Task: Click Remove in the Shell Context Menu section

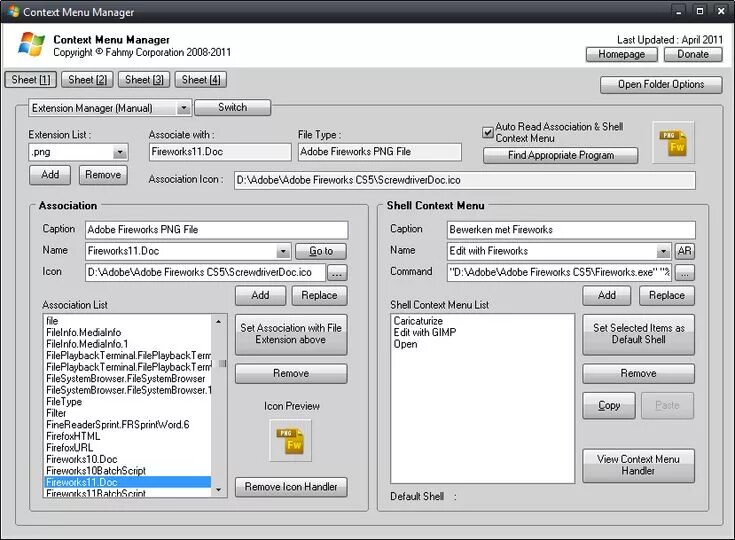Action: 638,374
